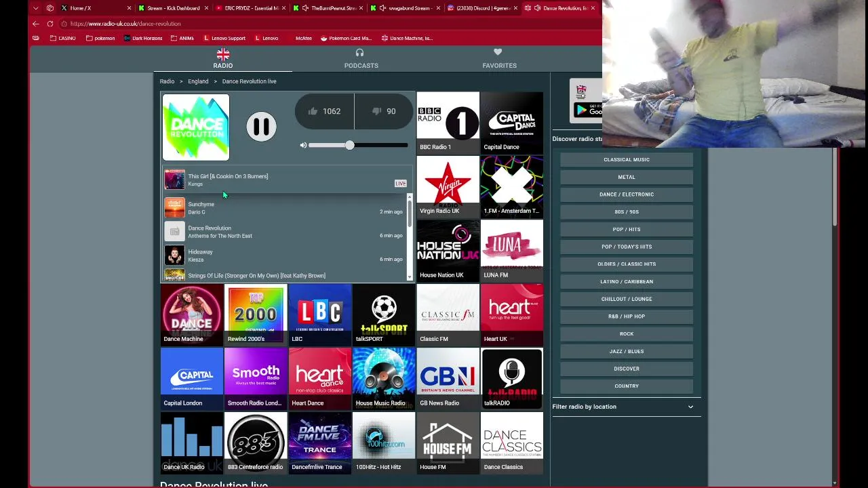Open House Nation UK station
Viewport: 868px width, 488px height.
(x=448, y=250)
